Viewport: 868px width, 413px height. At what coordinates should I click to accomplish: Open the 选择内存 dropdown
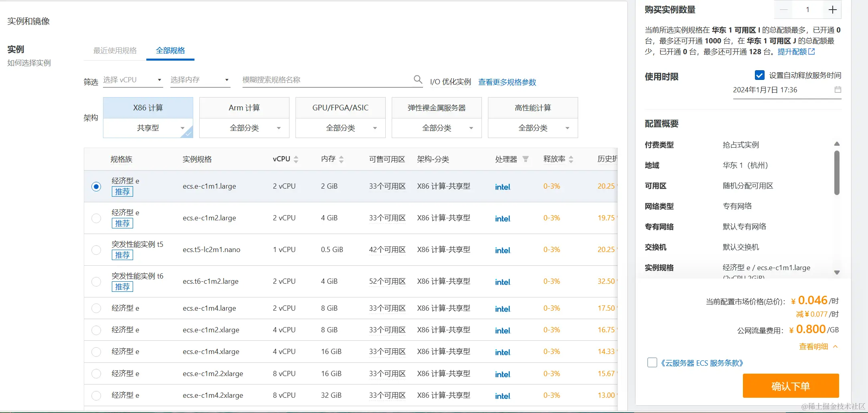point(200,80)
